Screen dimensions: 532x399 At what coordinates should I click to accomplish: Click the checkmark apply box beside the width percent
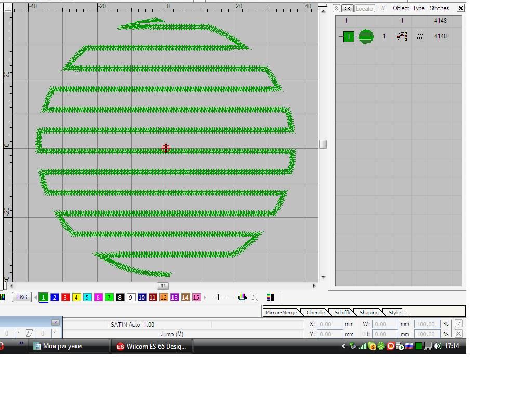(458, 323)
